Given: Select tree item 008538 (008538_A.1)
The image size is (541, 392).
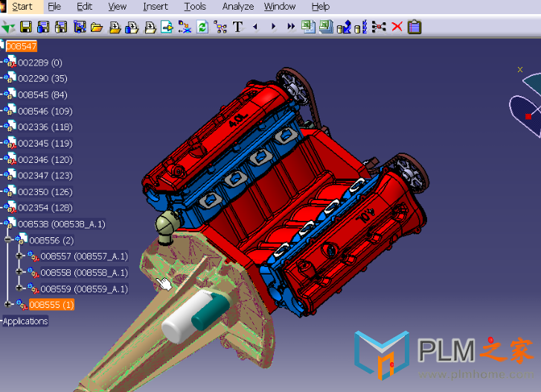Looking at the screenshot, I should coord(62,224).
